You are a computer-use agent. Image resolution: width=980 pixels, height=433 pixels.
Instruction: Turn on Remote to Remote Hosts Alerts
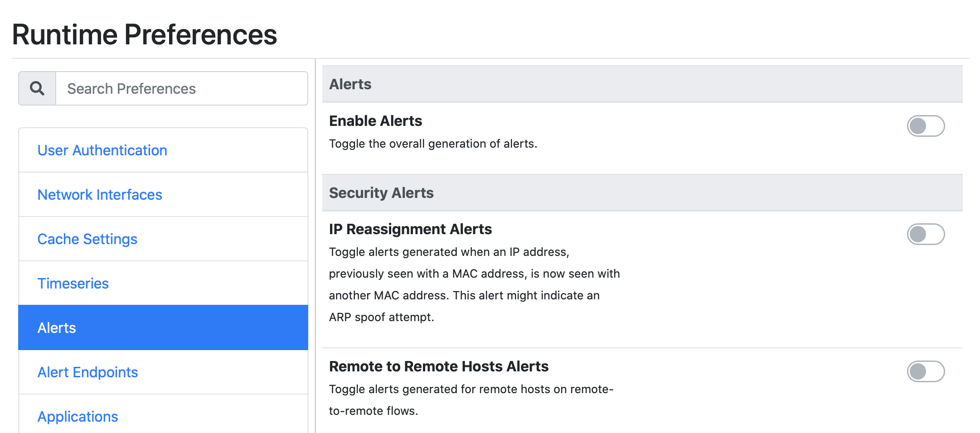click(x=926, y=371)
